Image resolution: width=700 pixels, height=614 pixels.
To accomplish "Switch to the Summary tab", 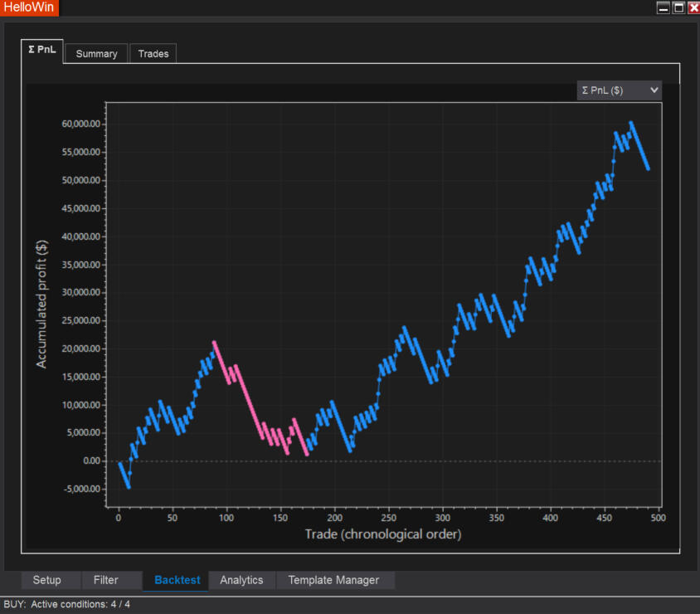I will click(96, 54).
